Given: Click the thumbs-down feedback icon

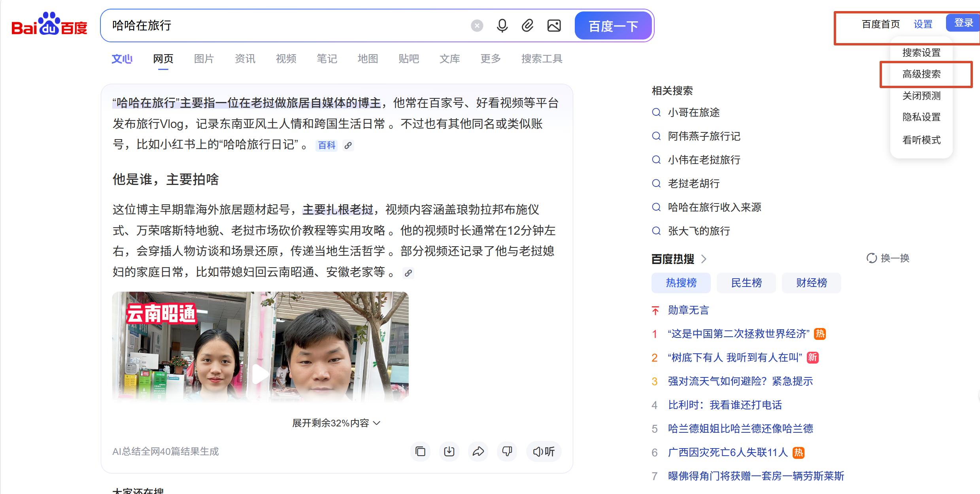Looking at the screenshot, I should click(507, 451).
